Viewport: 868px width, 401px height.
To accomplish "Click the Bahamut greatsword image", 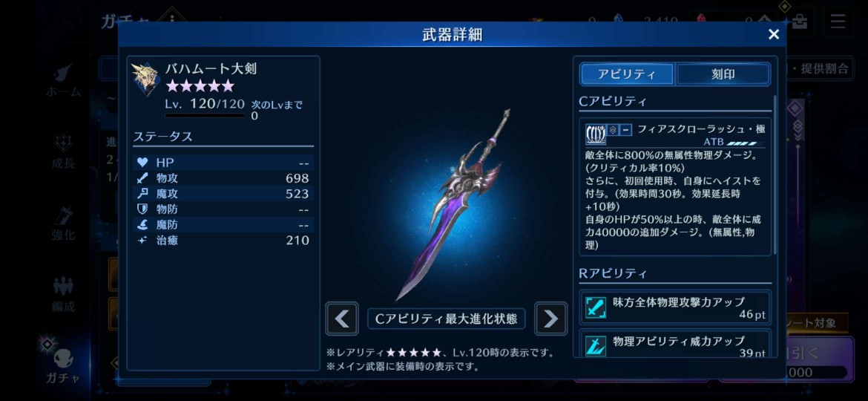I will coord(453,203).
